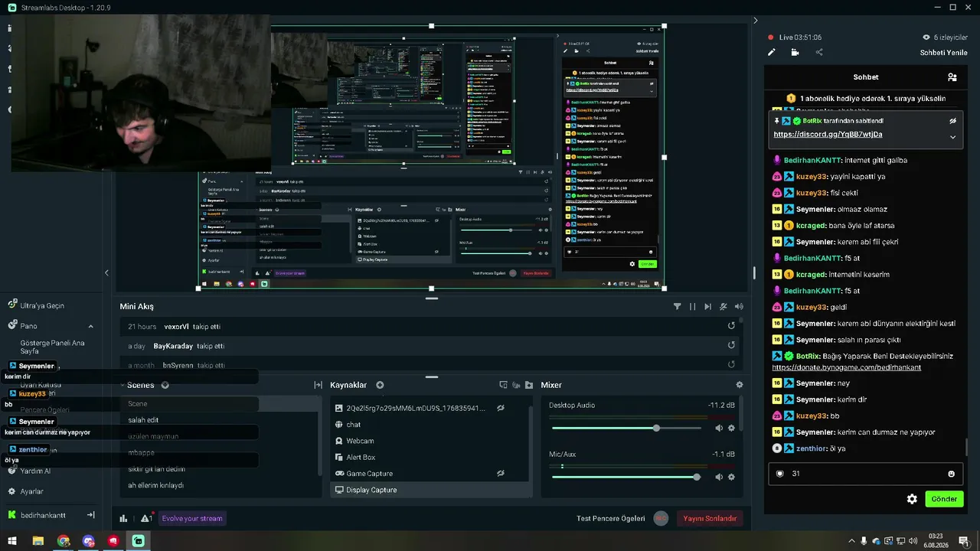980x551 pixels.
Task: Collapse the left sidebar with arrow
Action: [106, 272]
